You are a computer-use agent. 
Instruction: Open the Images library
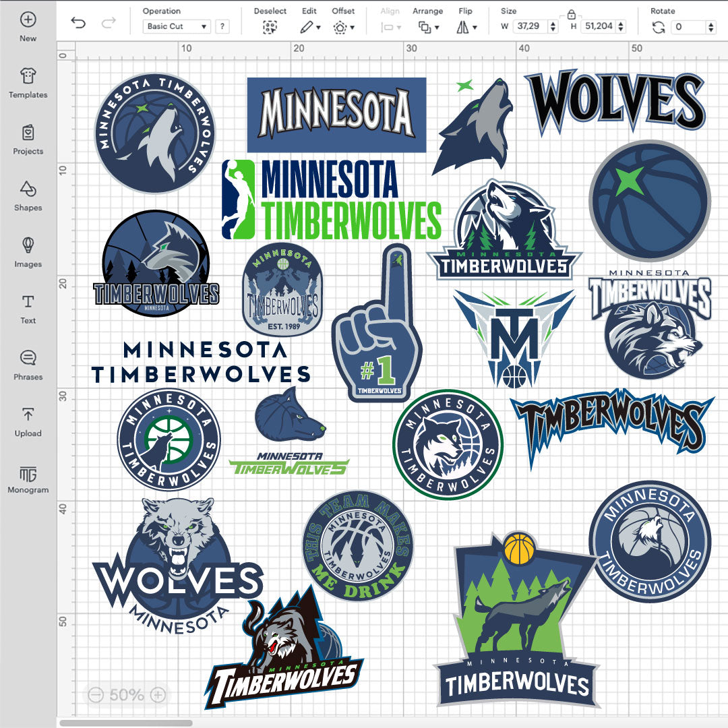[x=28, y=252]
